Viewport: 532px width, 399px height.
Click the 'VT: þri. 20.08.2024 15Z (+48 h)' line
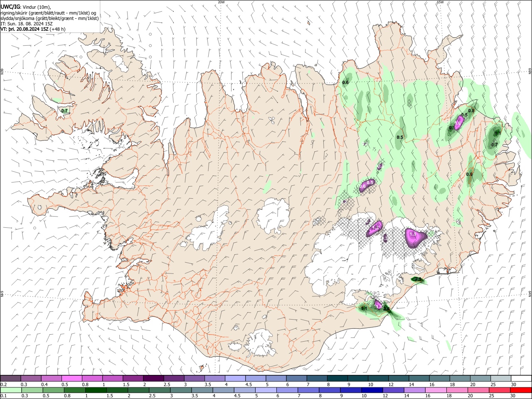click(33, 29)
